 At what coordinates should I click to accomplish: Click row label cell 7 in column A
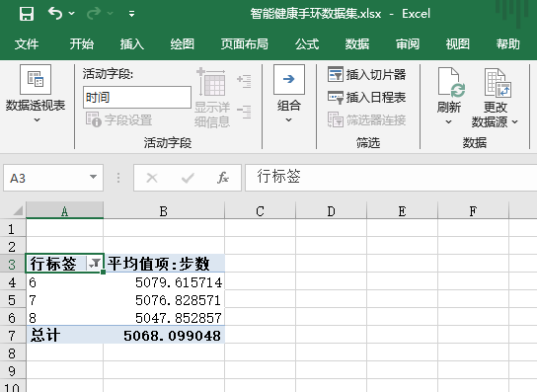65,300
